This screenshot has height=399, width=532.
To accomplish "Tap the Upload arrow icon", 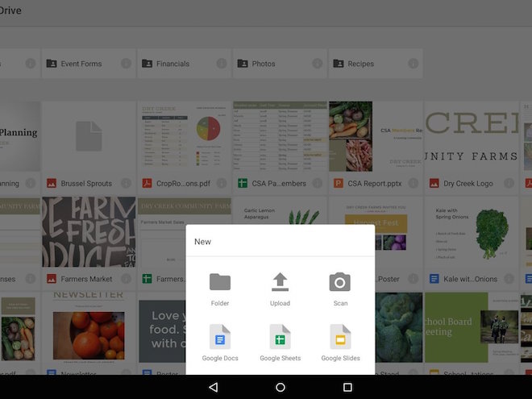I will (280, 282).
